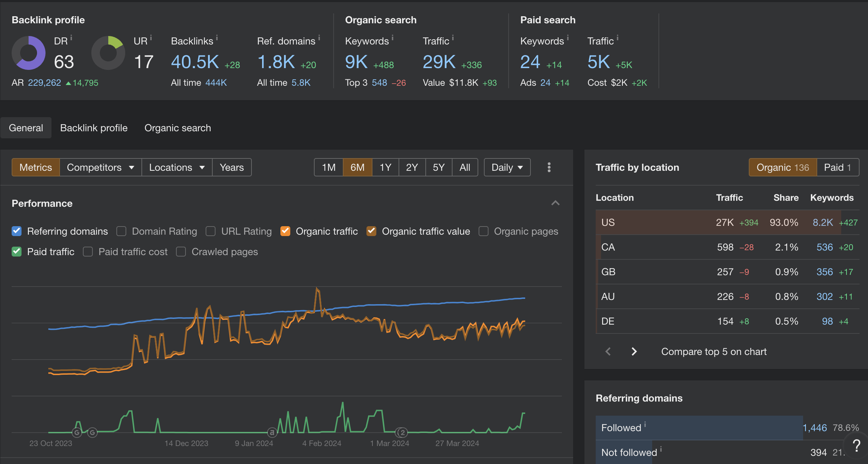Click info icon beside Organic search Keywords
This screenshot has height=464, width=868.
[x=393, y=37]
